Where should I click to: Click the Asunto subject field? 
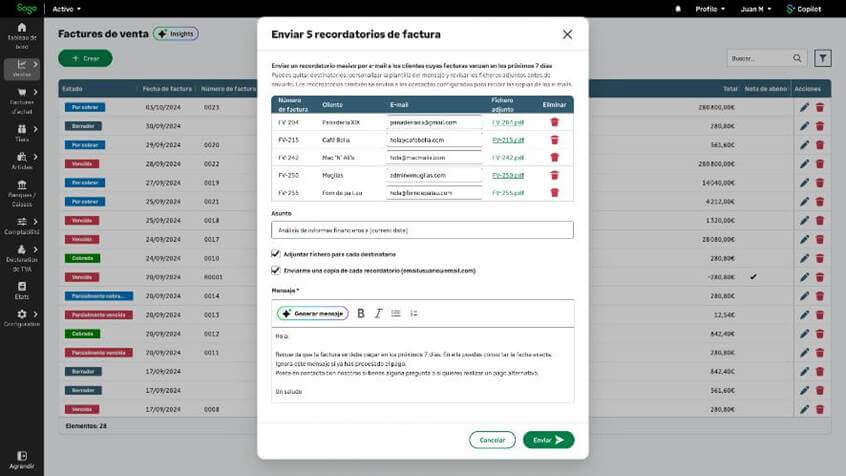[x=422, y=230]
